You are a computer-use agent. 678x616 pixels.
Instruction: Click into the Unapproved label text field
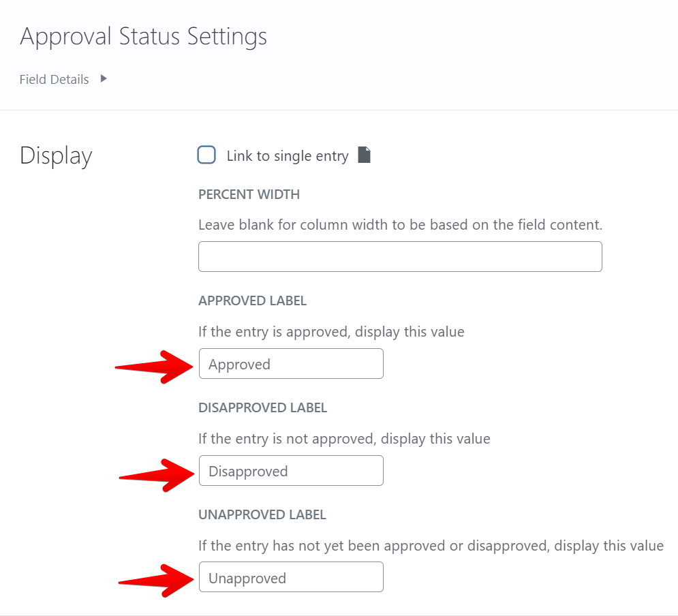[x=291, y=578]
